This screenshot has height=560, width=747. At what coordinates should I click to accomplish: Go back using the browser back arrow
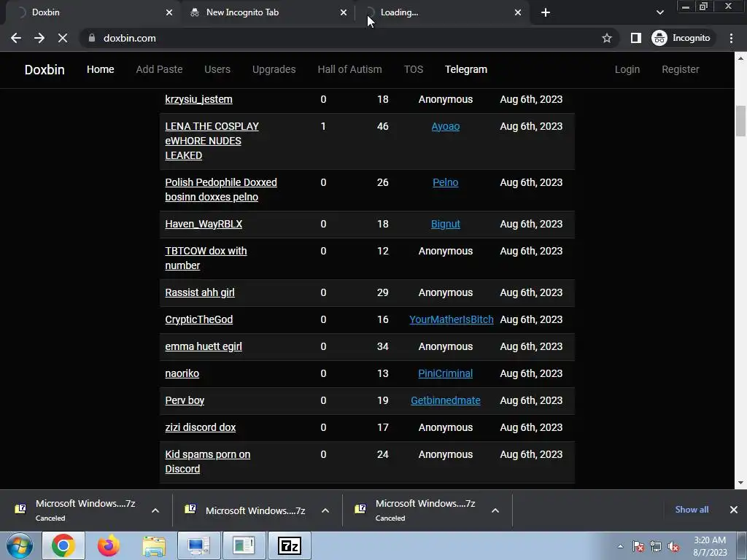16,38
